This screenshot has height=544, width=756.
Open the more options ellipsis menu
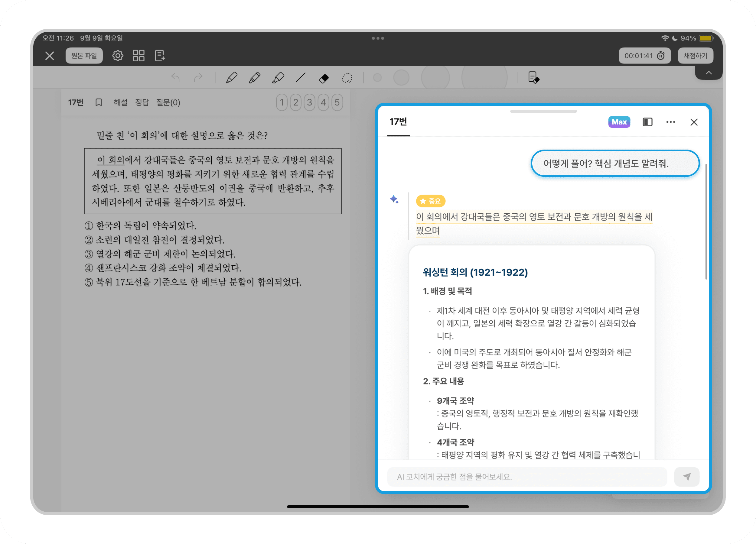click(x=671, y=122)
